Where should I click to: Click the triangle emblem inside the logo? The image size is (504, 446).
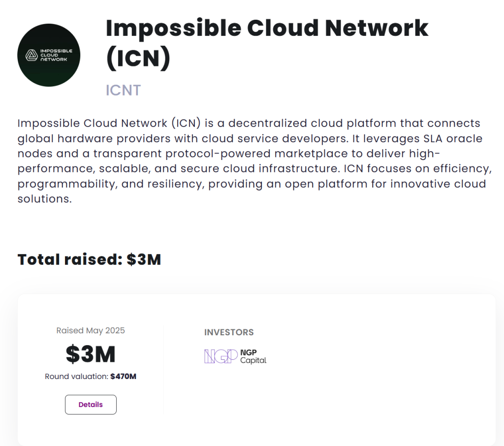[x=31, y=55]
